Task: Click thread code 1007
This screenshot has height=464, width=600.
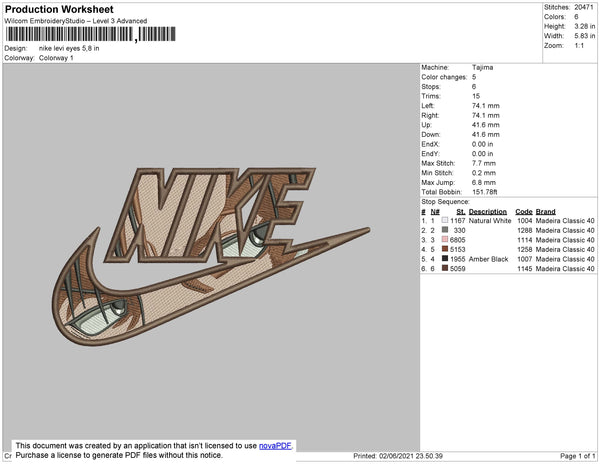Action: pos(525,259)
